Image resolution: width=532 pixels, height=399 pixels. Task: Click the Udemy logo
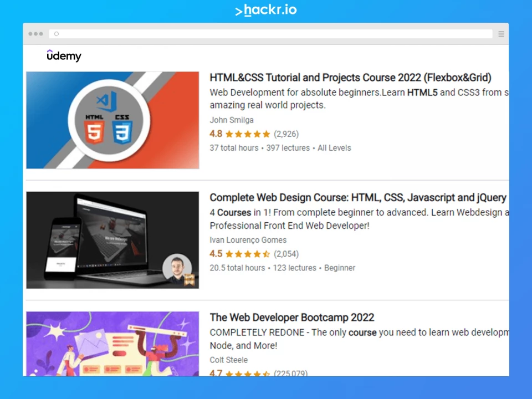pos(64,56)
